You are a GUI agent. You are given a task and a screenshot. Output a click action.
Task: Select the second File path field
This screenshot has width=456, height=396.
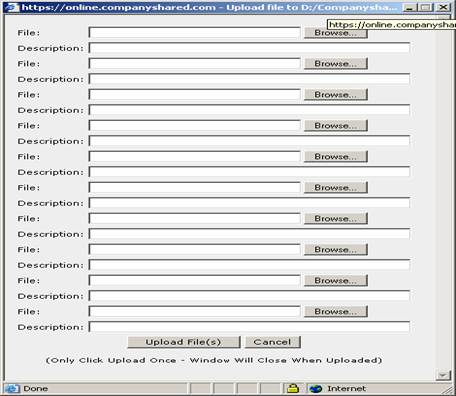click(x=195, y=64)
